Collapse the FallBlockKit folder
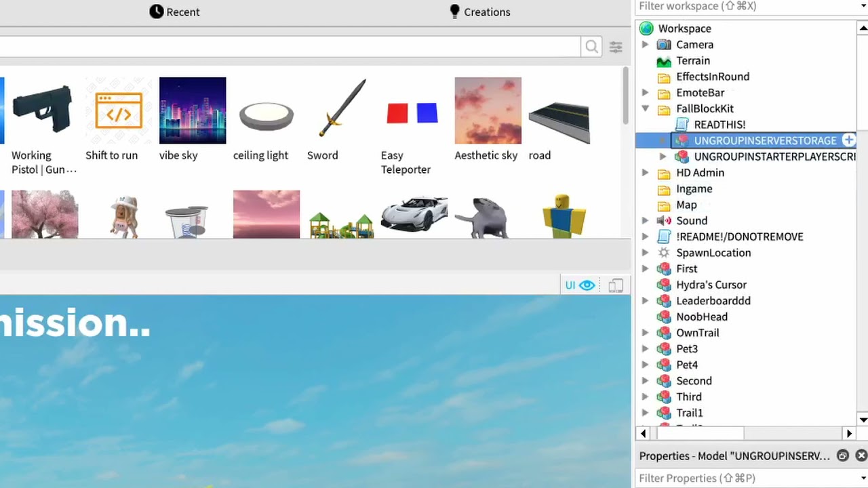 645,108
